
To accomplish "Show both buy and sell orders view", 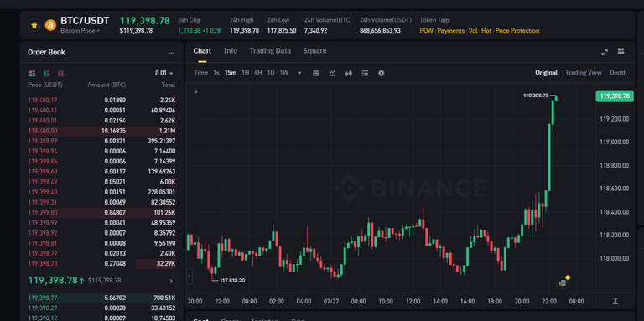I will 32,74.
